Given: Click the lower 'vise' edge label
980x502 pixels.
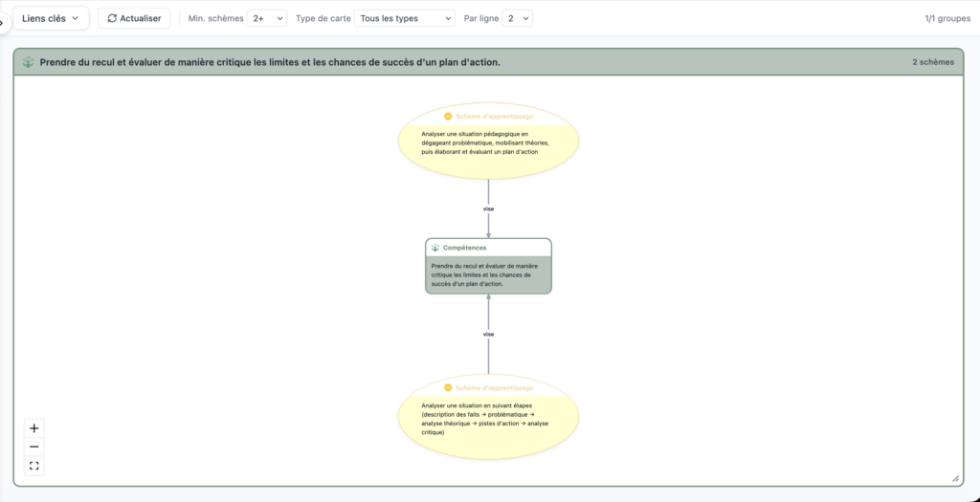Looking at the screenshot, I should tap(489, 334).
